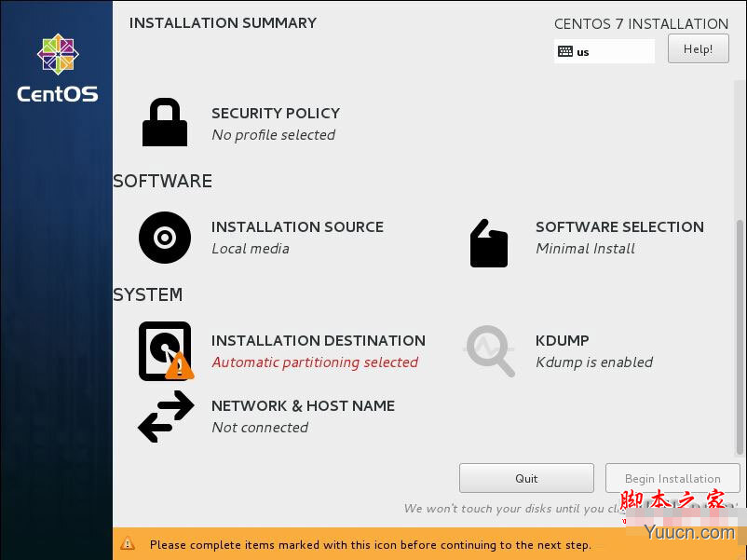Screen dimensions: 747x560
Task: Click the Installation Source disc icon
Action: pos(165,238)
